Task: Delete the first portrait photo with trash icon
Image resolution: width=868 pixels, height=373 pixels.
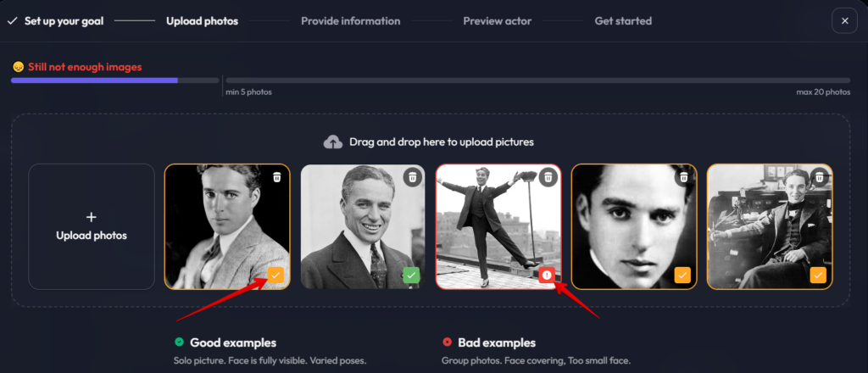Action: click(277, 176)
